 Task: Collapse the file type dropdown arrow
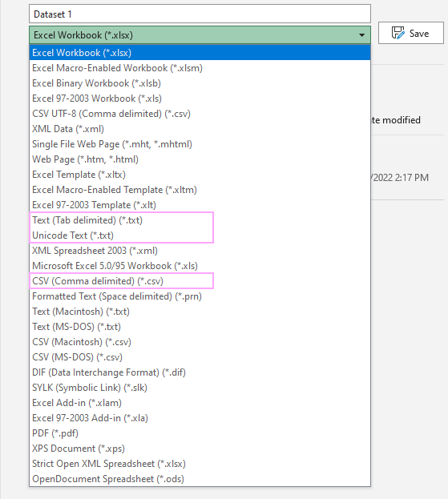pos(361,35)
